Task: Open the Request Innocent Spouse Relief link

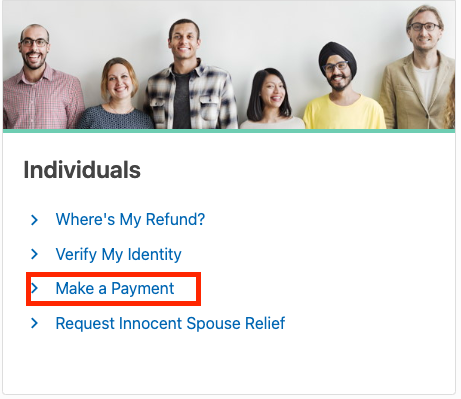Action: pyautogui.click(x=170, y=323)
